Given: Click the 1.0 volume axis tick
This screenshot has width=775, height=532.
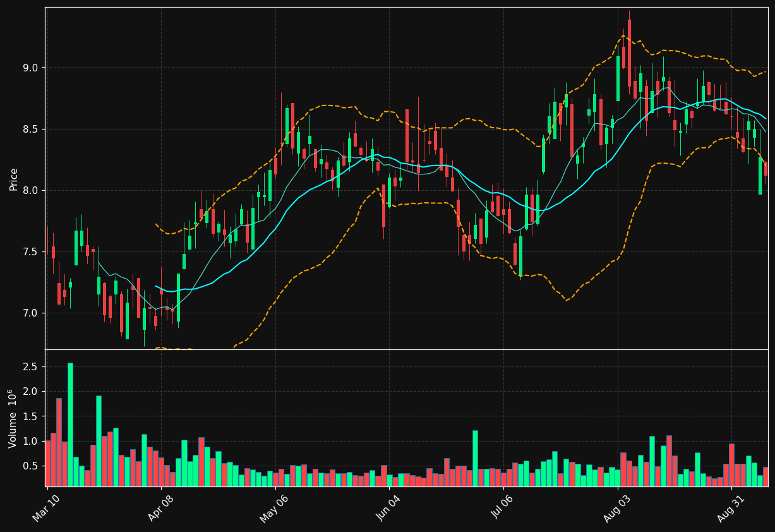Looking at the screenshot, I should pyautogui.click(x=32, y=441).
